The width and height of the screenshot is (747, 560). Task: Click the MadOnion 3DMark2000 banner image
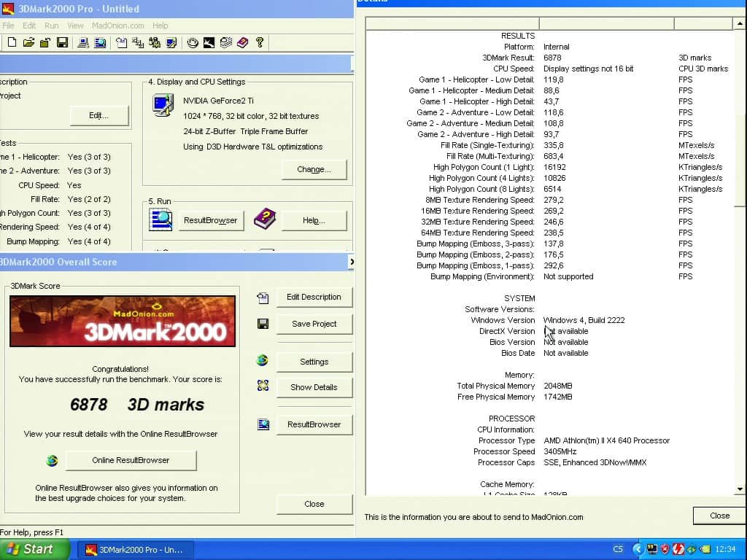tap(123, 321)
